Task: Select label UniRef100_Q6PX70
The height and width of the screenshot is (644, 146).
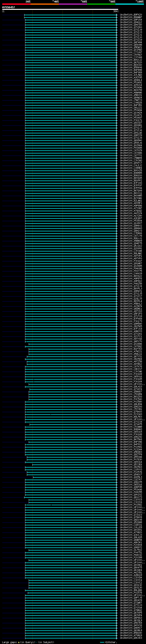Action: click(131, 342)
